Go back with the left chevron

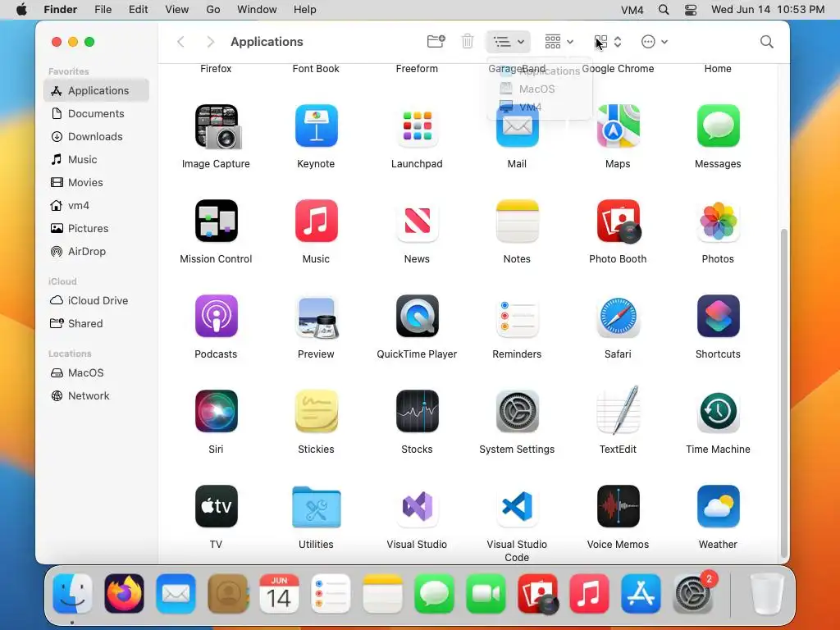click(x=181, y=41)
